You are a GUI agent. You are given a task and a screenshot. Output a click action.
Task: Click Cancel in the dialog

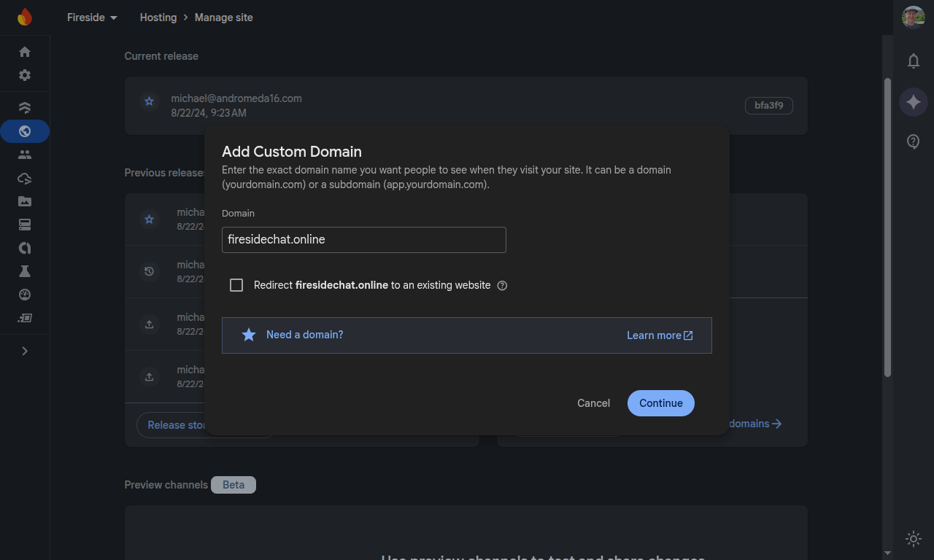[x=593, y=403]
